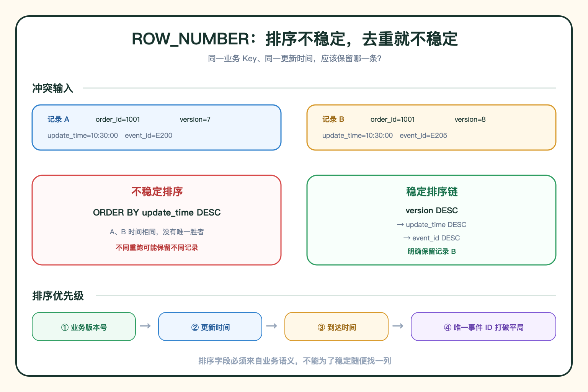Click "→ event_id DESC" line
This screenshot has height=392, width=588.
pyautogui.click(x=432, y=238)
